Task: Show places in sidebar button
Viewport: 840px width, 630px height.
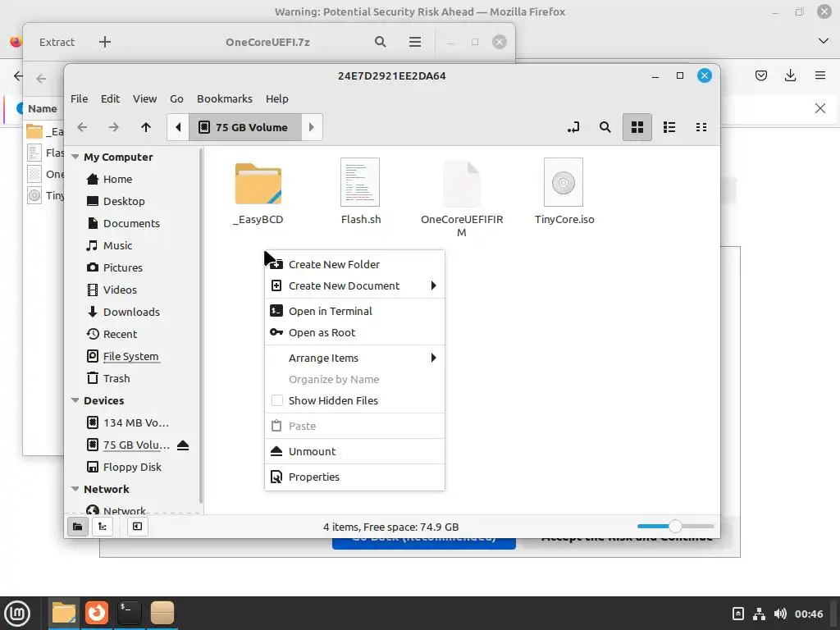Action: [x=78, y=527]
